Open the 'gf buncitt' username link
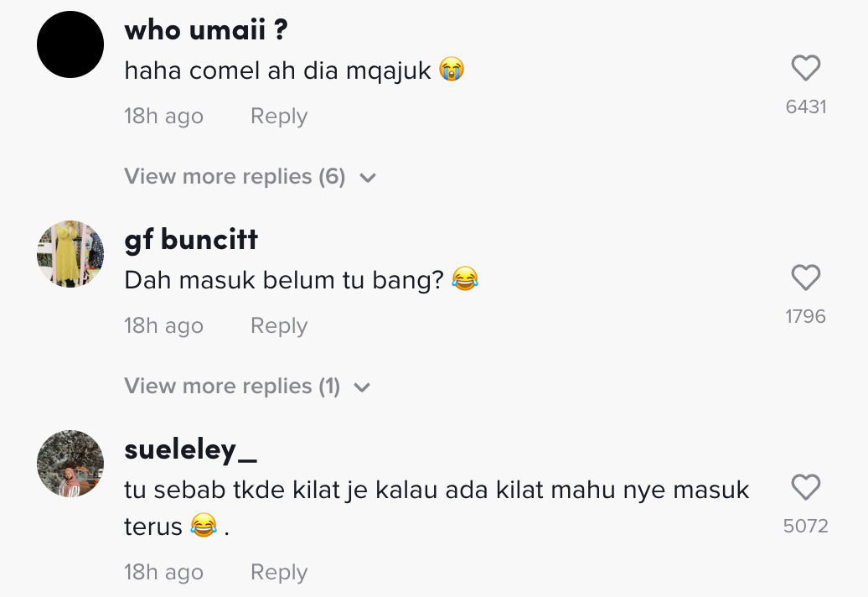Image resolution: width=868 pixels, height=597 pixels. pyautogui.click(x=191, y=240)
